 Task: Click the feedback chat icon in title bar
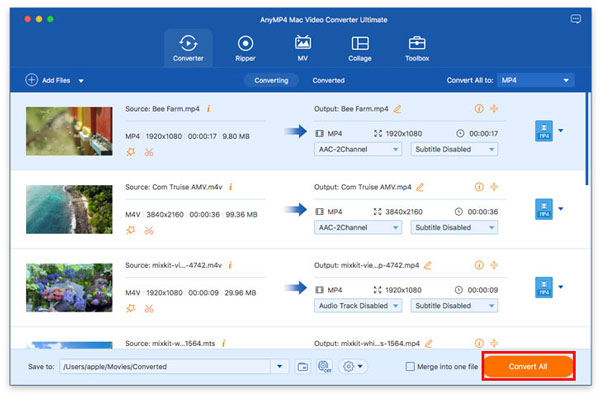(576, 19)
